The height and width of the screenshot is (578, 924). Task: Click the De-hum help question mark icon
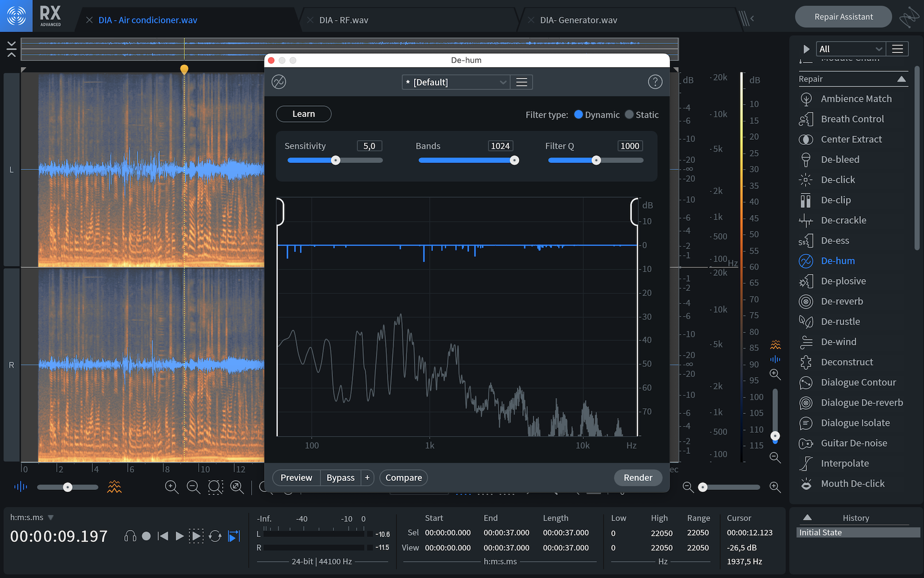coord(654,82)
